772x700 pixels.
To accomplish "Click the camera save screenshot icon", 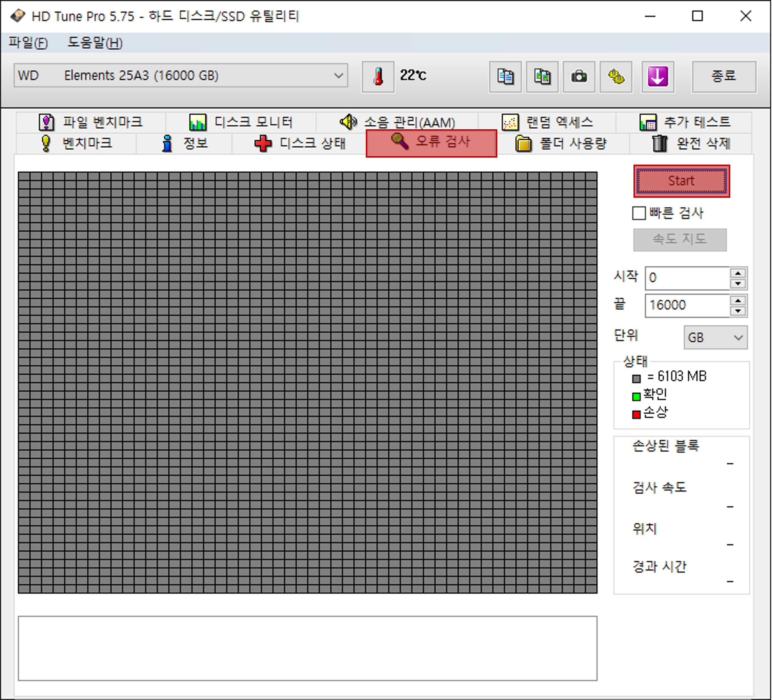I will pyautogui.click(x=579, y=77).
